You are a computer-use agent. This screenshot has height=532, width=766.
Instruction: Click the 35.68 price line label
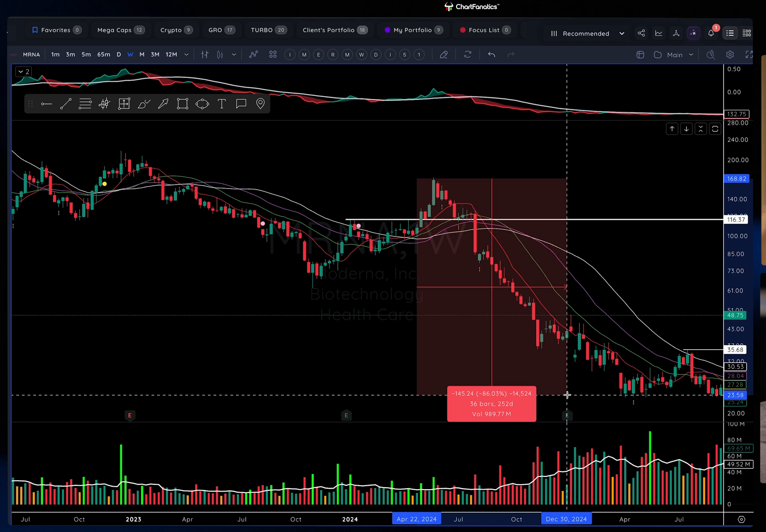click(x=735, y=350)
